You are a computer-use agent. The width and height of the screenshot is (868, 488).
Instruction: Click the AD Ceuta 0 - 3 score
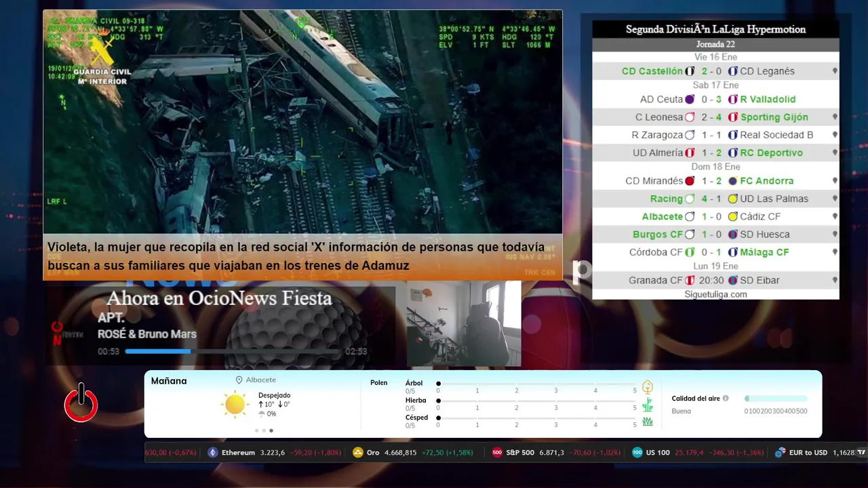[712, 99]
